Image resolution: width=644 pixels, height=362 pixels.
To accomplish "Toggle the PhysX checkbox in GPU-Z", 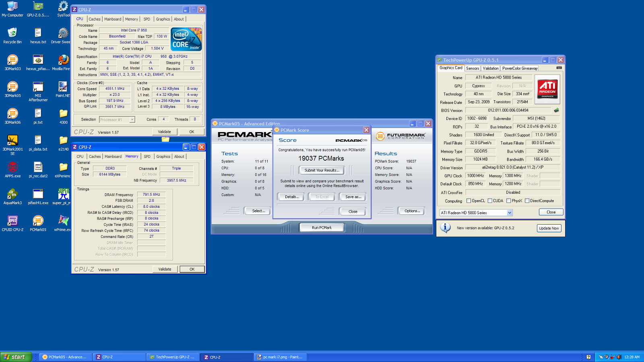I will pyautogui.click(x=508, y=201).
